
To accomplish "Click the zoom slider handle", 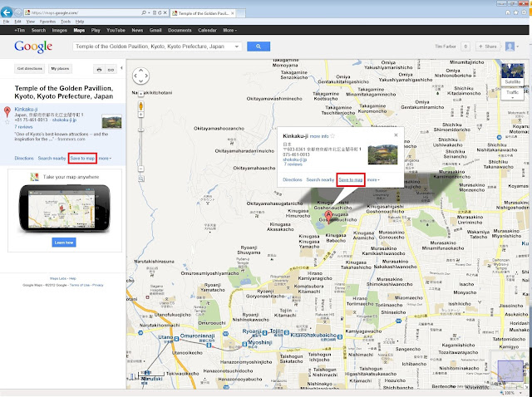I will pos(140,130).
